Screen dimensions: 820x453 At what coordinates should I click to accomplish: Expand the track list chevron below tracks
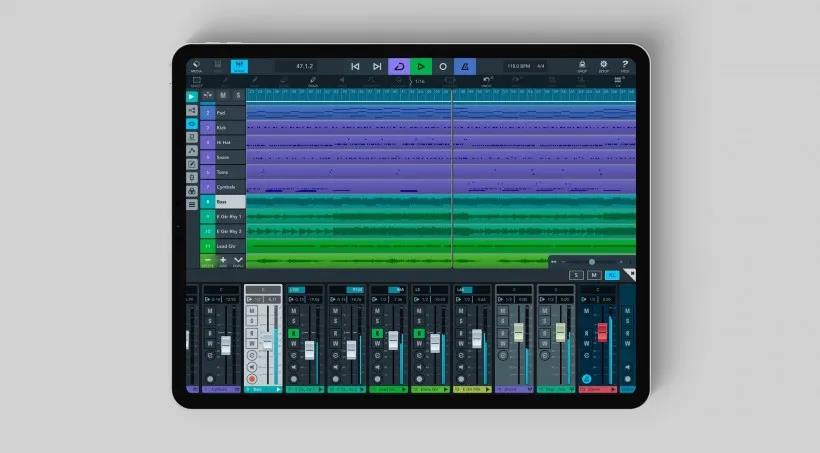(238, 260)
